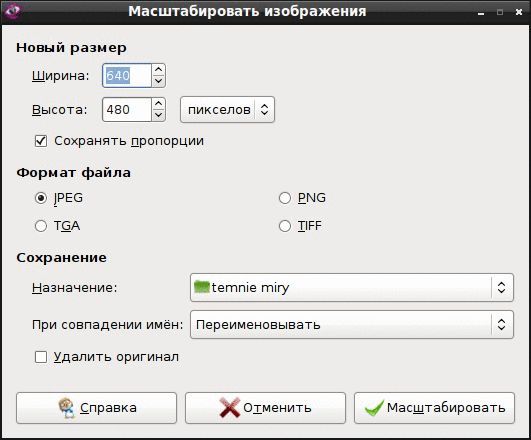Open the пикселов units dropdown

tap(227, 109)
